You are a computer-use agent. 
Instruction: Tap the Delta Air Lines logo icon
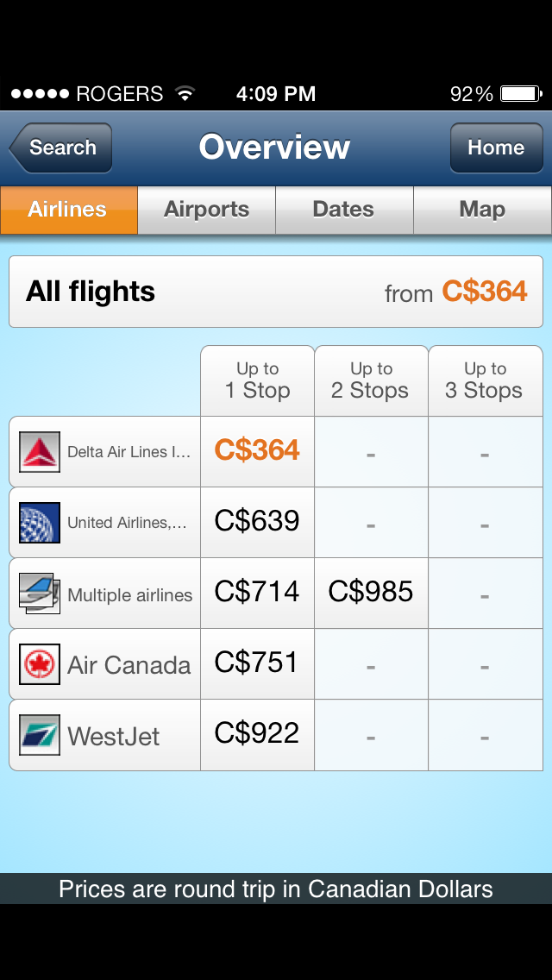point(40,452)
